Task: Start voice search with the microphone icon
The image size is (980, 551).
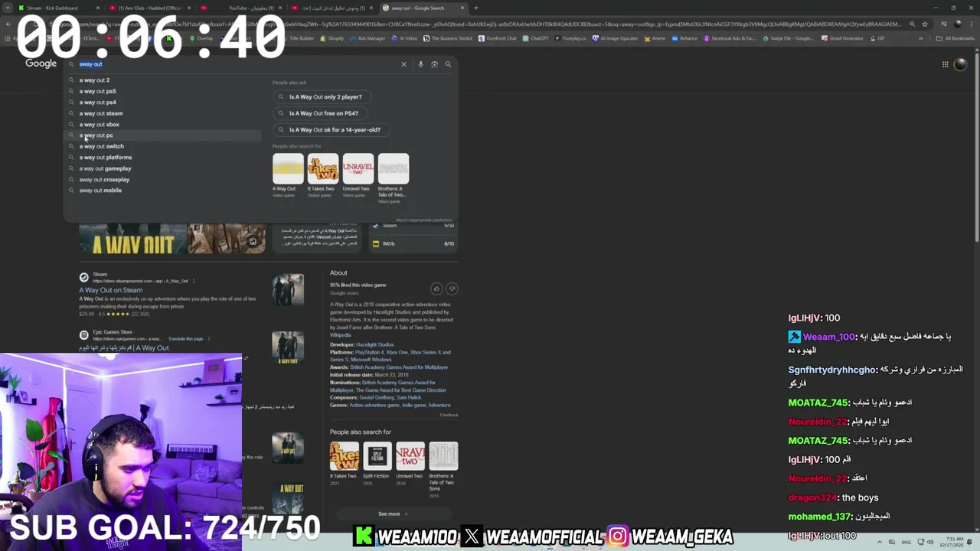Action: pyautogui.click(x=420, y=64)
